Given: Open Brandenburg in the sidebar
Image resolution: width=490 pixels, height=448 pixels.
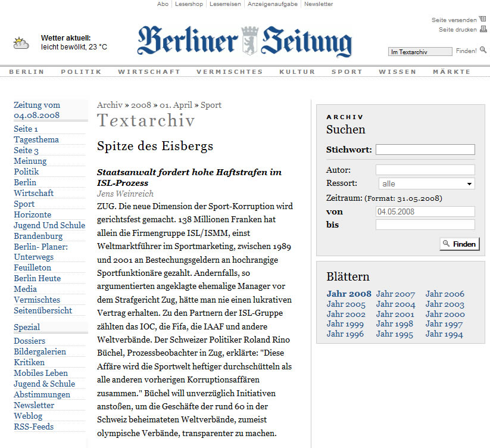Looking at the screenshot, I should pos(38,236).
